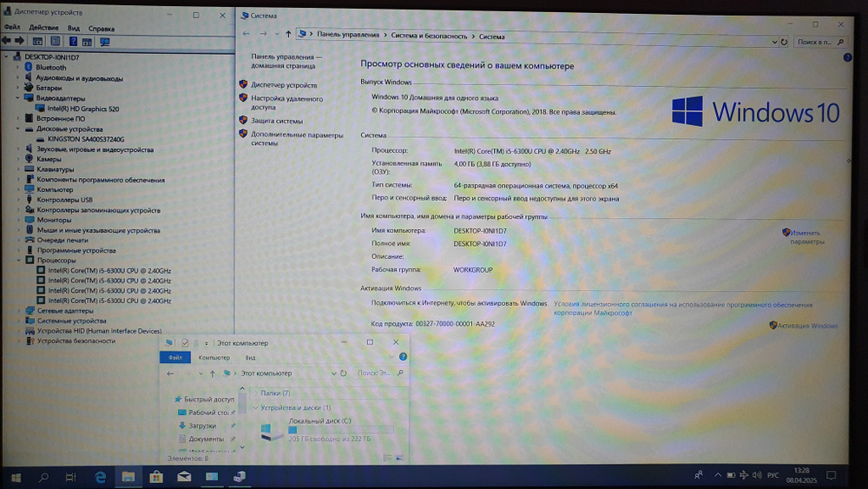Open Настройка удаленного доступа link
The image size is (868, 489).
pyautogui.click(x=286, y=103)
